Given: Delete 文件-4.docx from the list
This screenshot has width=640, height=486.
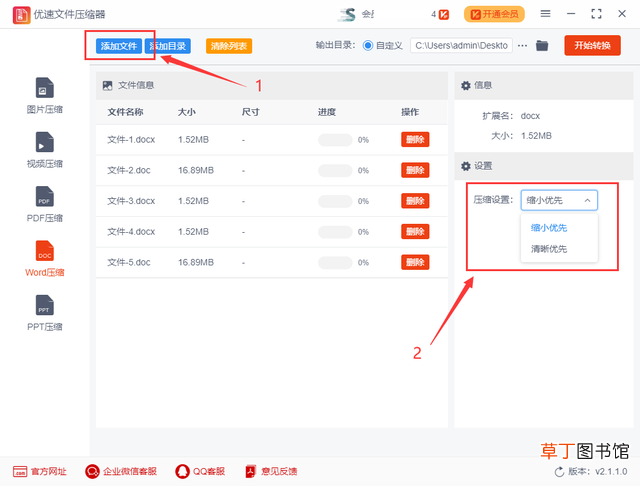Looking at the screenshot, I should click(415, 232).
